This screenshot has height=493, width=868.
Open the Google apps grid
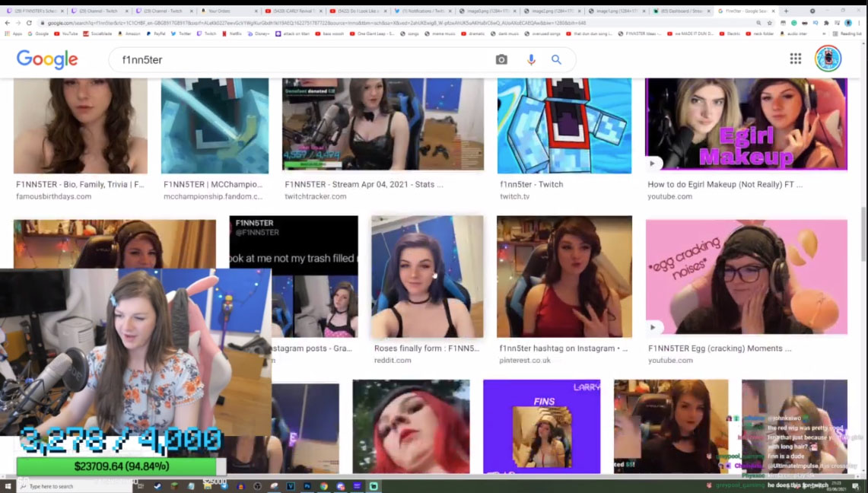(796, 59)
